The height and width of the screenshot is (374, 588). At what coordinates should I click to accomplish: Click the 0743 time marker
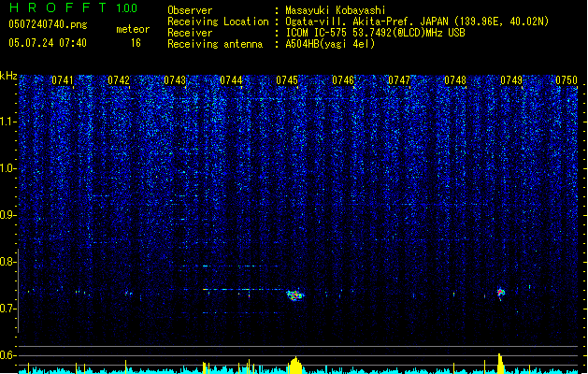[x=175, y=80]
